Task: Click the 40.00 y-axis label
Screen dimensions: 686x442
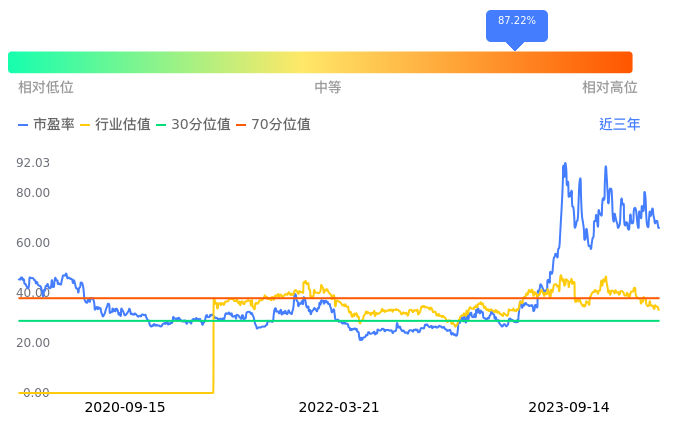Action: 33,293
